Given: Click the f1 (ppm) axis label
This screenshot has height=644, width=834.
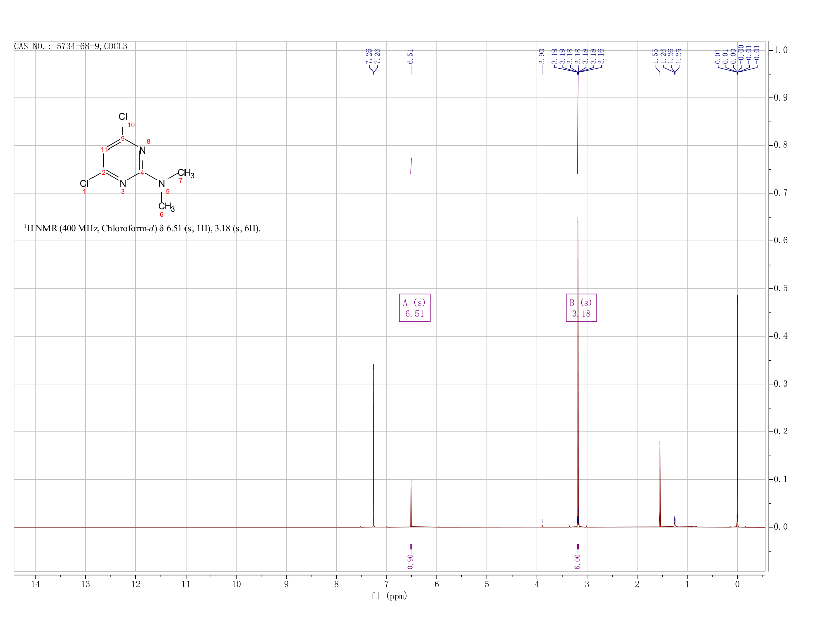Looking at the screenshot, I should tap(389, 596).
